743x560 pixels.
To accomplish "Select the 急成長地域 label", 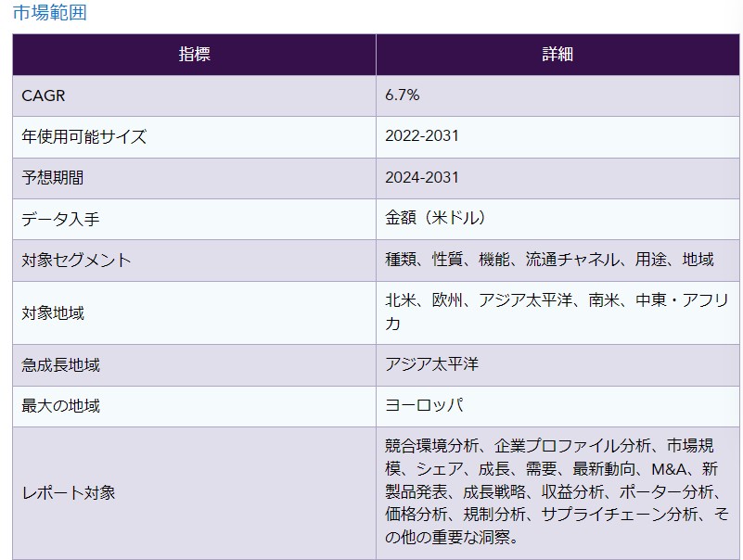I will (x=60, y=365).
